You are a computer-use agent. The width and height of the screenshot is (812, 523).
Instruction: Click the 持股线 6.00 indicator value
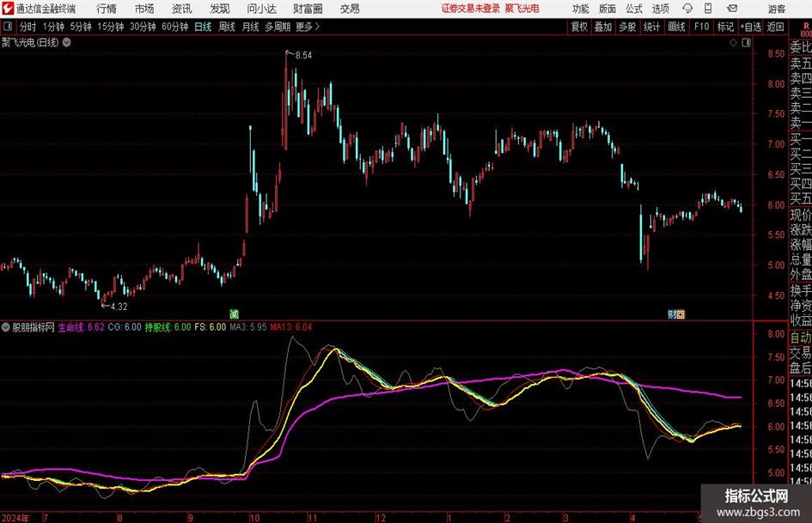(x=168, y=327)
